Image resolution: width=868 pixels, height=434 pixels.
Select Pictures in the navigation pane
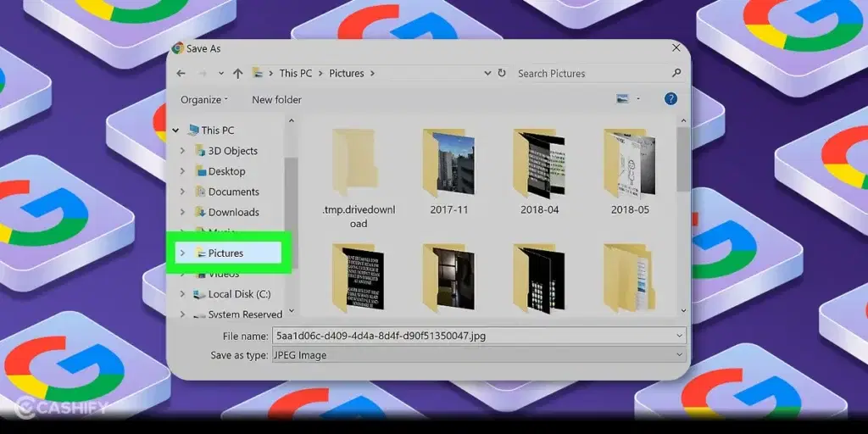pos(225,253)
